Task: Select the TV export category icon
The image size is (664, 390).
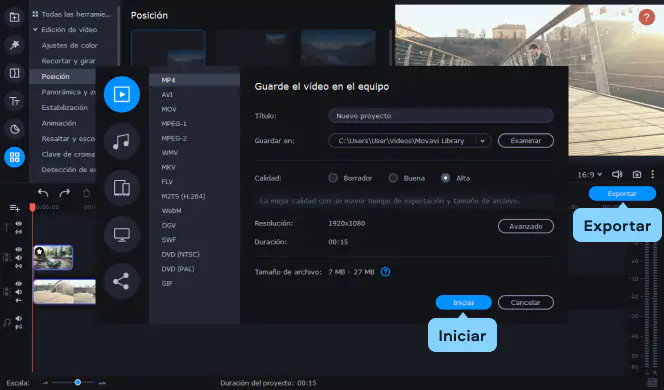Action: point(122,234)
